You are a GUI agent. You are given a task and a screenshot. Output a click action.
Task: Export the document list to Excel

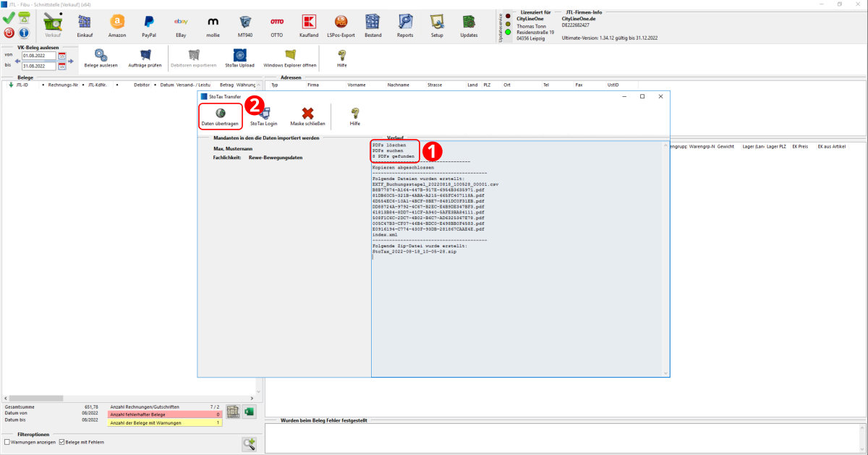249,412
